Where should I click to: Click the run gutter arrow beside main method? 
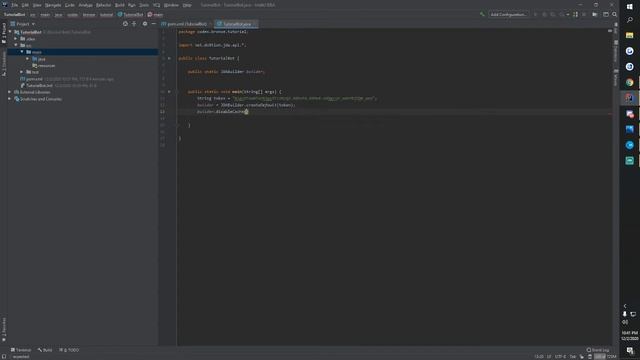(x=169, y=92)
